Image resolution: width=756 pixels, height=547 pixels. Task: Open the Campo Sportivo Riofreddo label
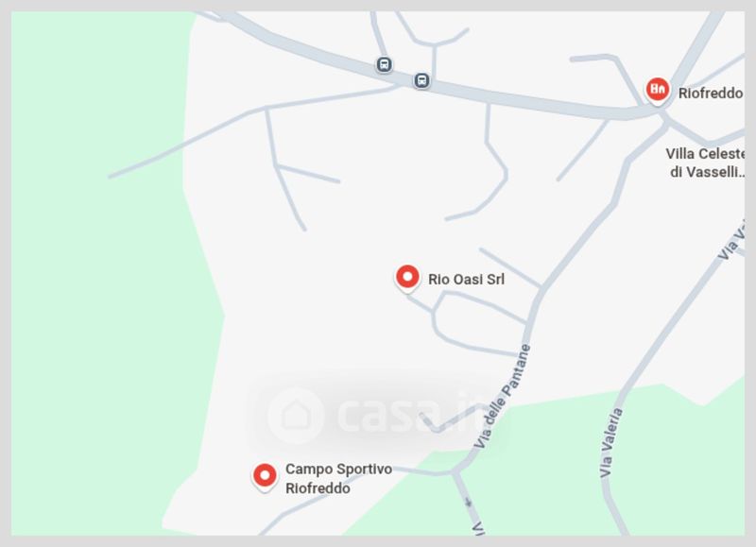pos(338,479)
